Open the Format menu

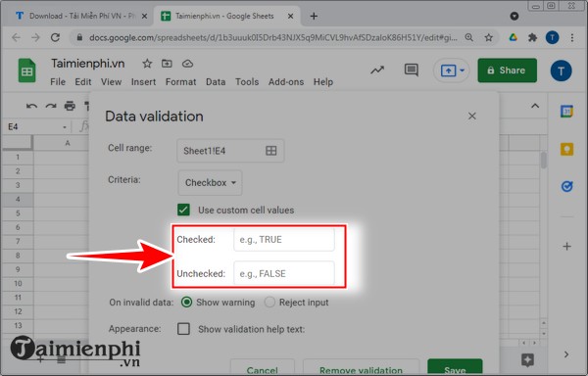(x=180, y=81)
